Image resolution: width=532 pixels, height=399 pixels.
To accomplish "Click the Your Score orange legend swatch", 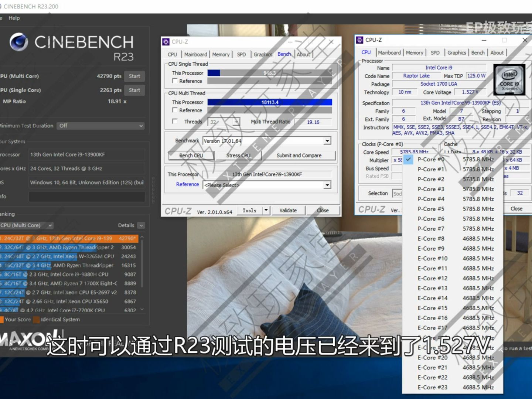I will coord(2,320).
